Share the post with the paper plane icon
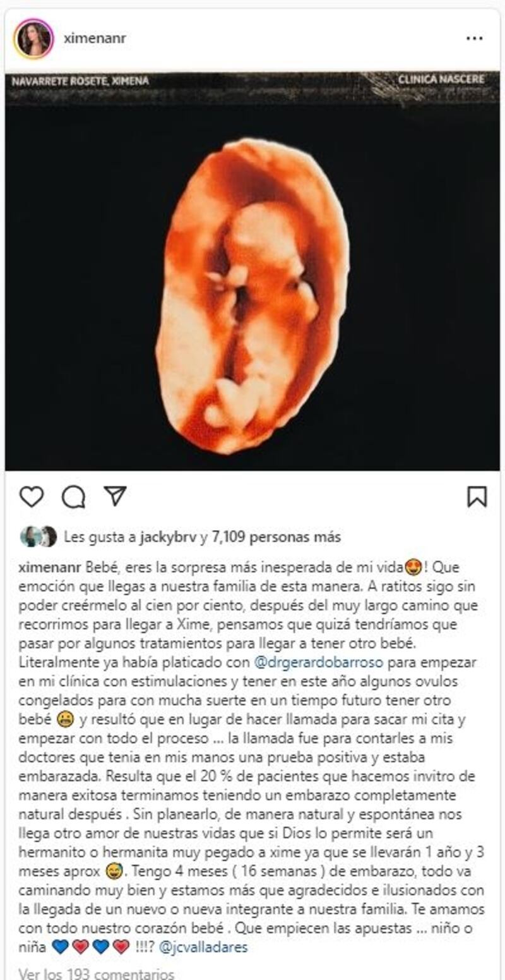The height and width of the screenshot is (980, 505). [x=116, y=495]
